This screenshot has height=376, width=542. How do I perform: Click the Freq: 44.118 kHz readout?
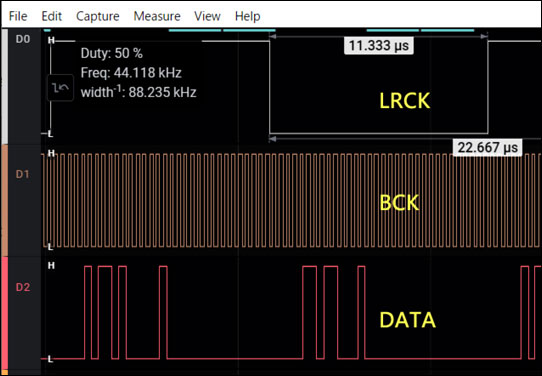click(131, 73)
